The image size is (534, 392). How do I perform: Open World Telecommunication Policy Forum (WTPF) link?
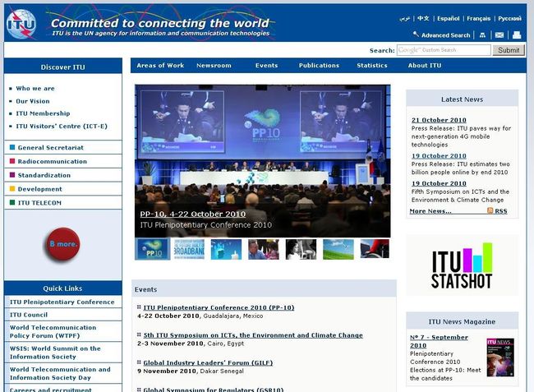click(x=53, y=331)
